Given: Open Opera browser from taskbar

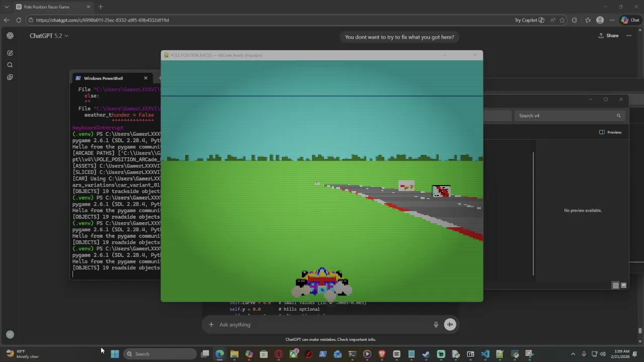Looking at the screenshot, I should click(x=279, y=354).
